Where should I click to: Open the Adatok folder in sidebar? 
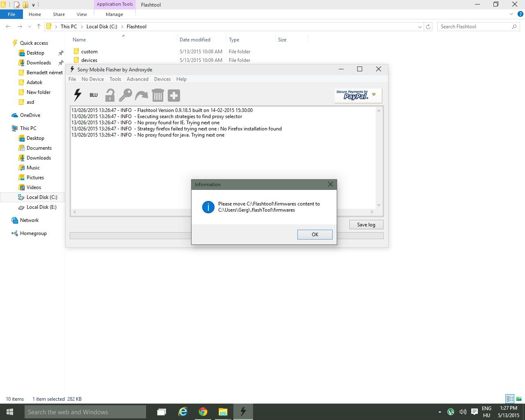[34, 82]
